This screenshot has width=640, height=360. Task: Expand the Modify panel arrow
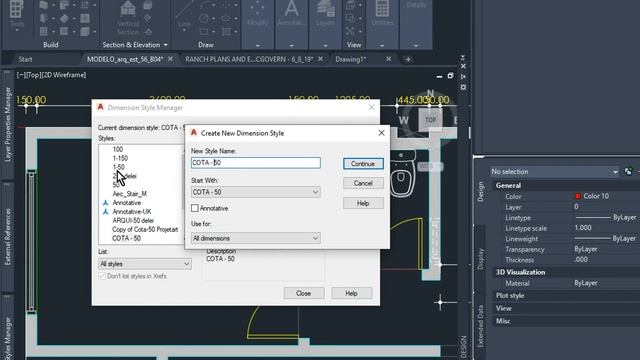(258, 45)
